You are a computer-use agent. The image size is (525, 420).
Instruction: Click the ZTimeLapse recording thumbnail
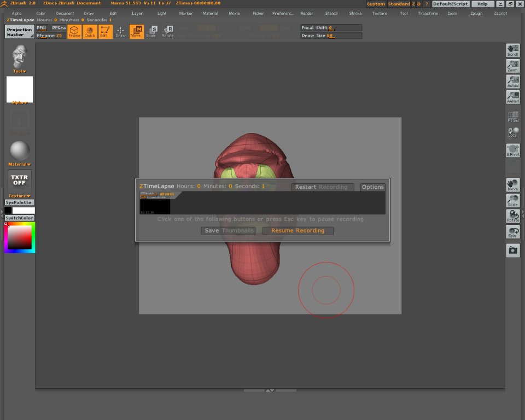155,202
